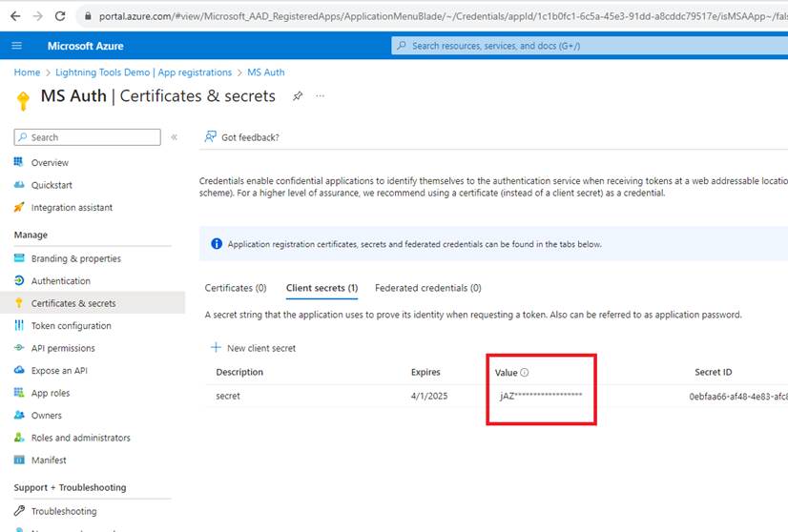Open Owners in the sidebar
Screen dimensions: 788x532
(x=46, y=416)
